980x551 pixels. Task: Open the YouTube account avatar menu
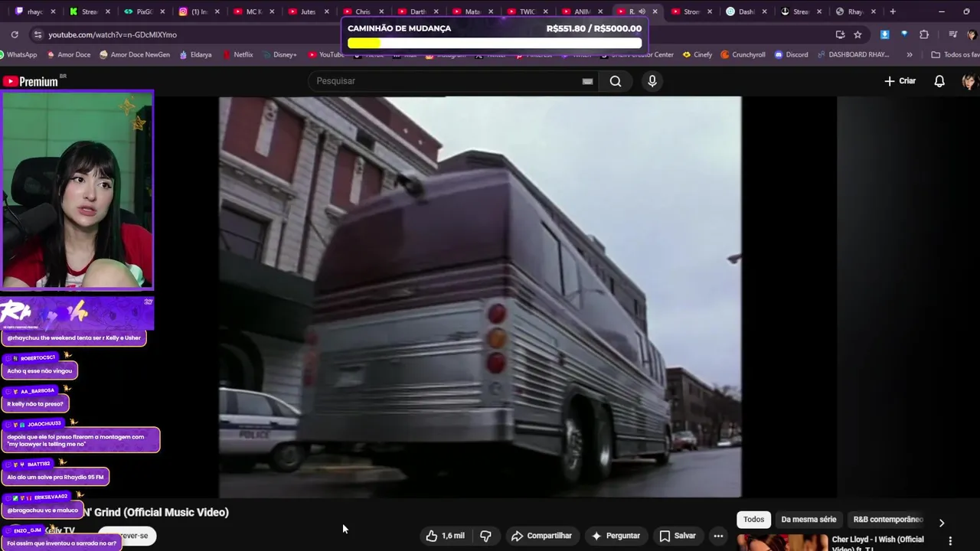pyautogui.click(x=969, y=81)
